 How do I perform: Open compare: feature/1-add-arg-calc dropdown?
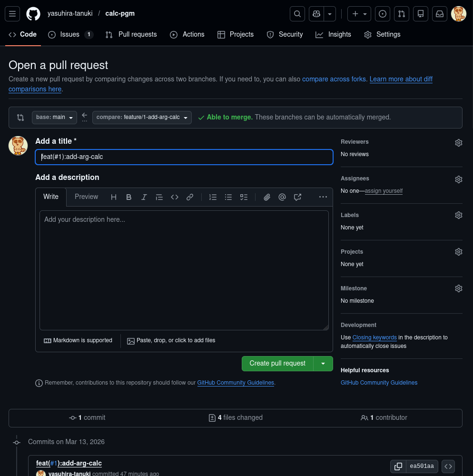pyautogui.click(x=142, y=118)
